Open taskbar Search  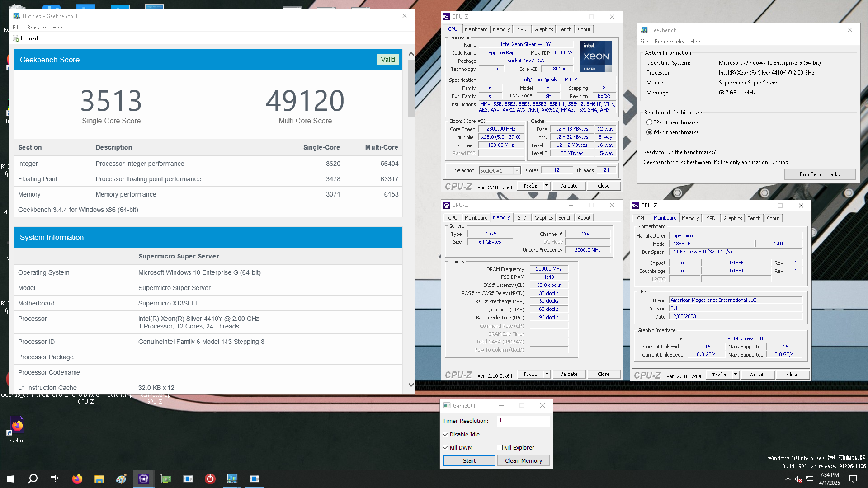coord(33,479)
